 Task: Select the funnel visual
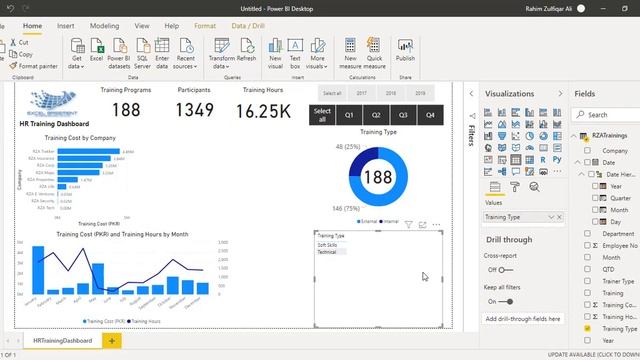tap(502, 136)
